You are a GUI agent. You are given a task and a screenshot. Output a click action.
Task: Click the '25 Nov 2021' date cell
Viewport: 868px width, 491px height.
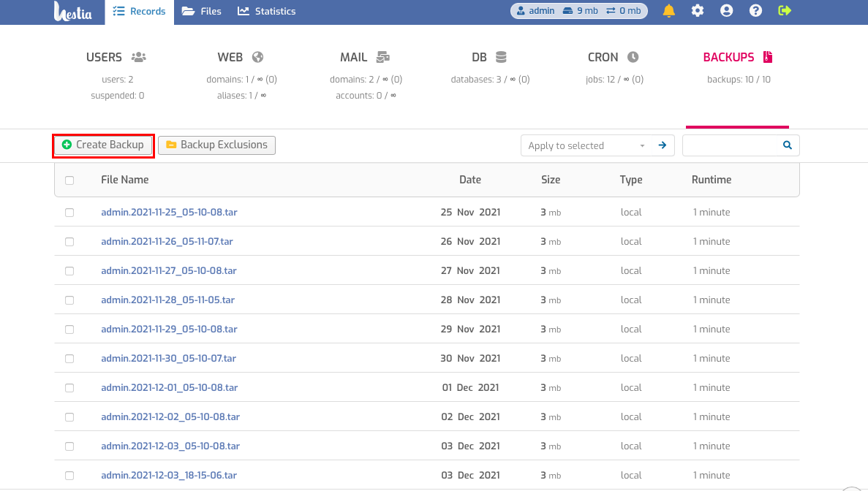pos(470,213)
